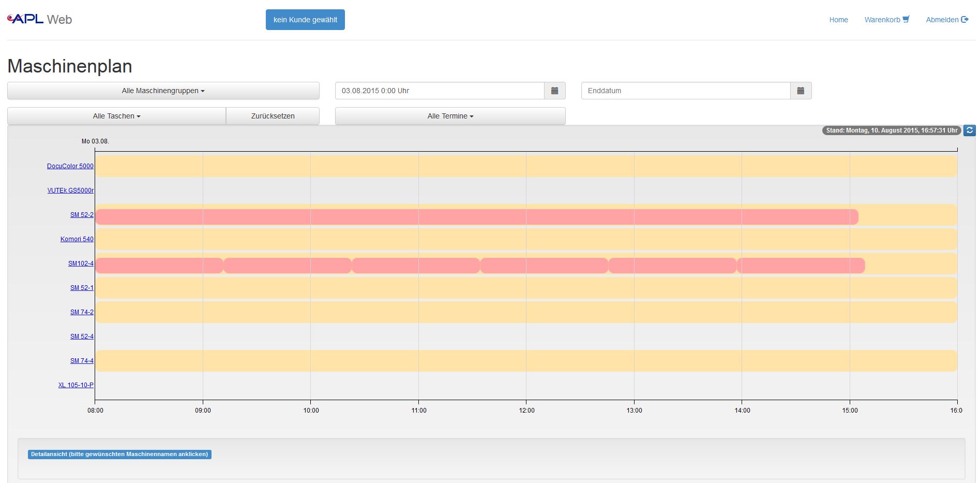Open the Enddatum calendar picker icon
Image resolution: width=980 pixels, height=483 pixels.
click(801, 91)
